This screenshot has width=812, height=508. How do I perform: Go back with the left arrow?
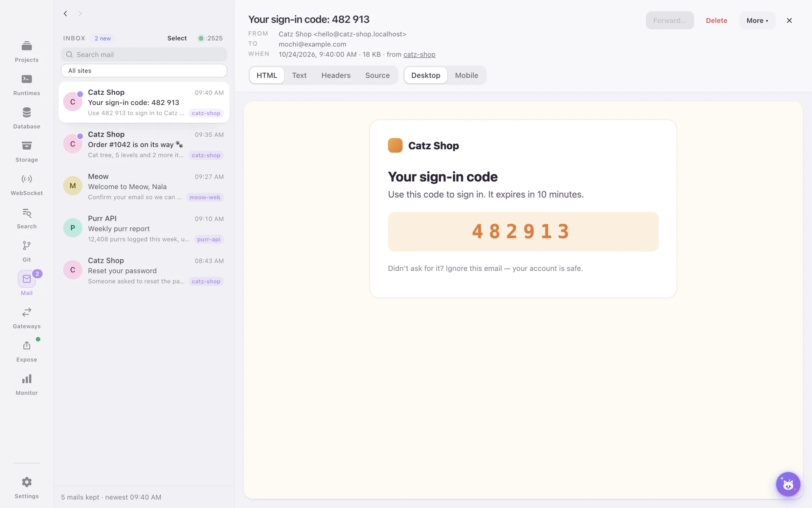(x=65, y=14)
